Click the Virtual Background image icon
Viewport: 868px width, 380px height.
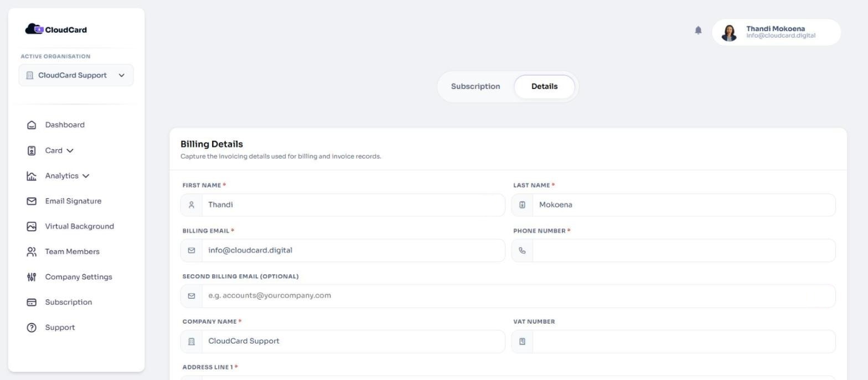pyautogui.click(x=32, y=226)
